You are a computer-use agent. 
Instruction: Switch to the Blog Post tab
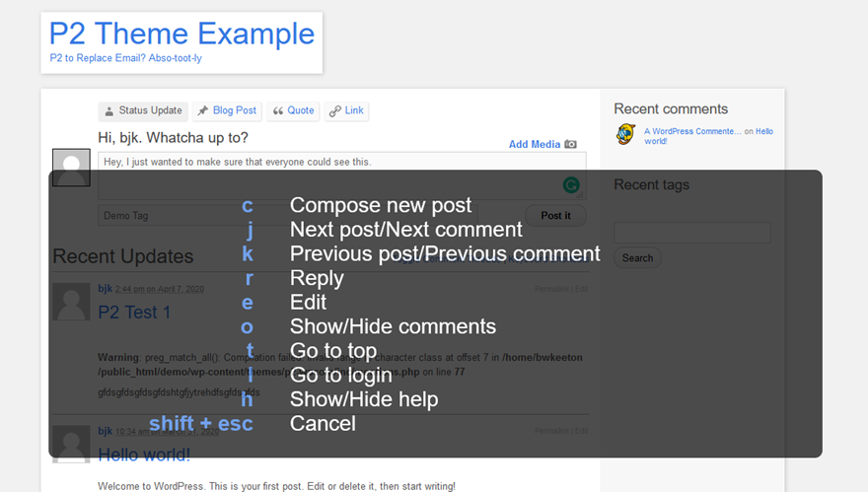tap(227, 110)
